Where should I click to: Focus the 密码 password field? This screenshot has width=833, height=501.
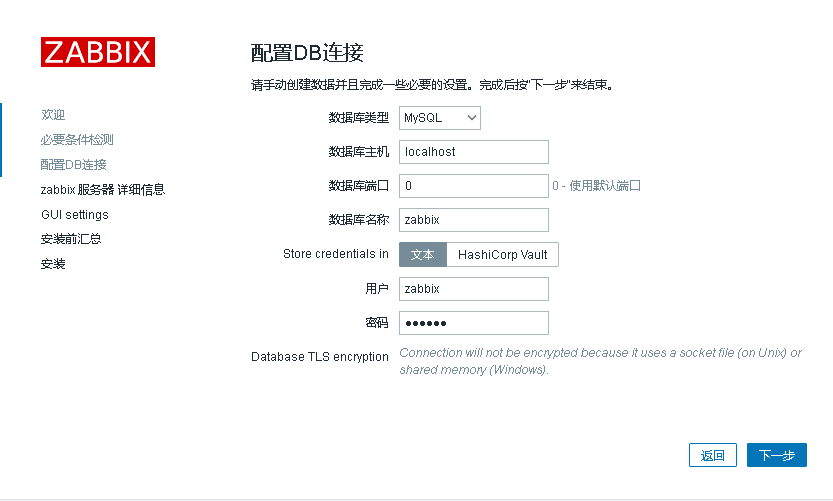coord(474,323)
